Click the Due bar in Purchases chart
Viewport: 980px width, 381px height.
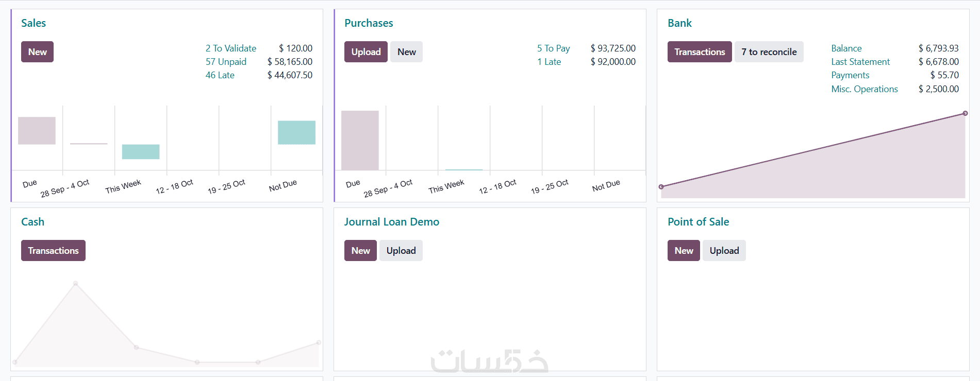click(x=360, y=140)
